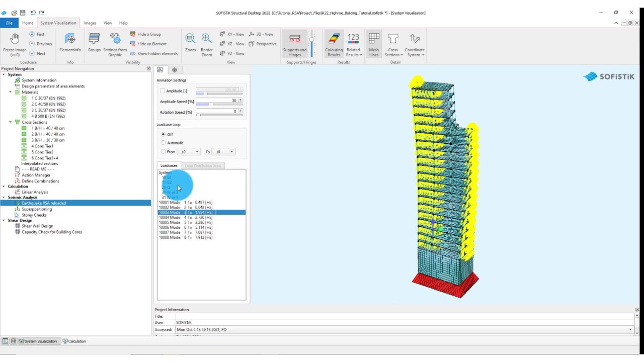This screenshot has width=644, height=362.
Task: Select loadcase 10004 Mode 4 2.720 Hz
Action: point(202,217)
